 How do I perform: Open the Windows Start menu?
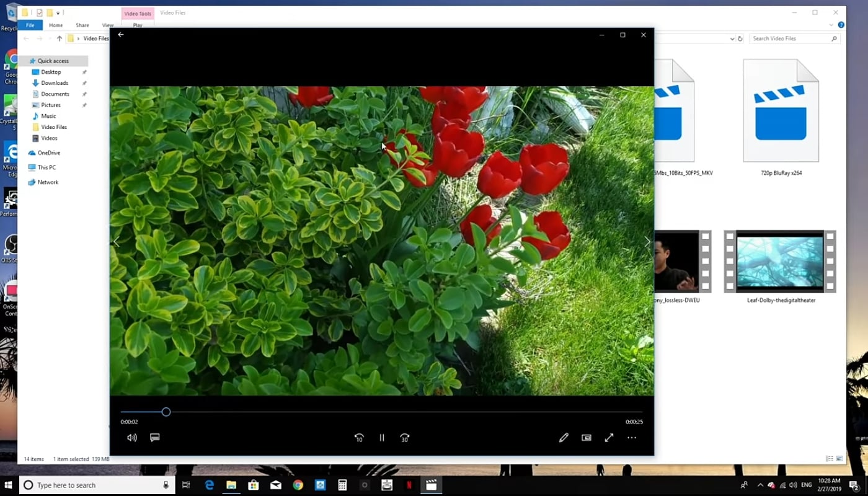click(9, 485)
